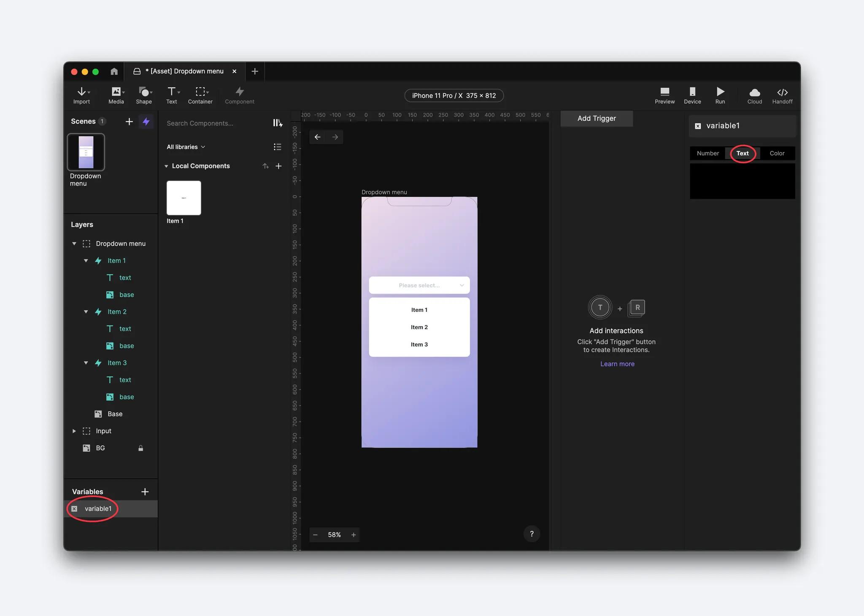864x616 pixels.
Task: Open the Cloud panel
Action: tap(755, 95)
